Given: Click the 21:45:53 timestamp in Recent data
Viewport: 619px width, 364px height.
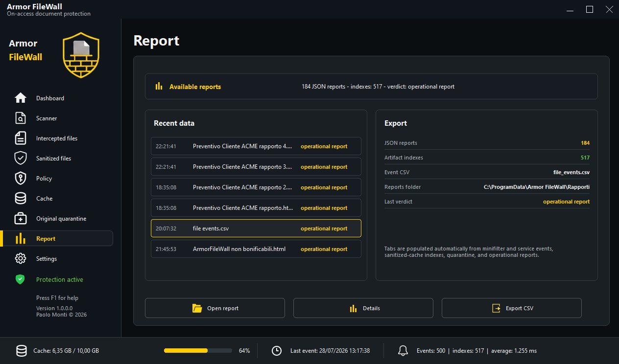Looking at the screenshot, I should click(166, 249).
